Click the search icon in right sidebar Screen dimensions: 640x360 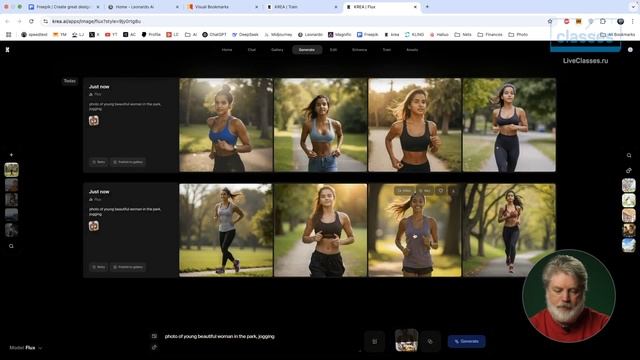pos(629,156)
